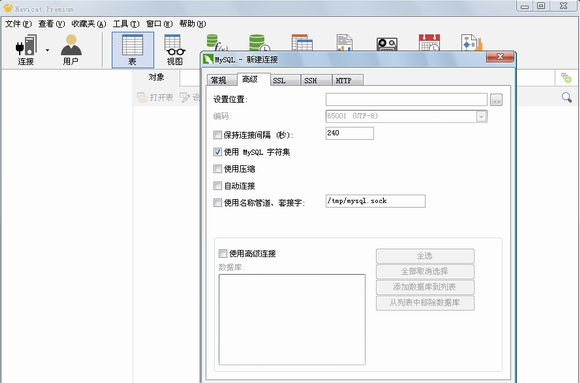Click the 数据库 list box
This screenshot has width=580, height=383.
click(292, 320)
